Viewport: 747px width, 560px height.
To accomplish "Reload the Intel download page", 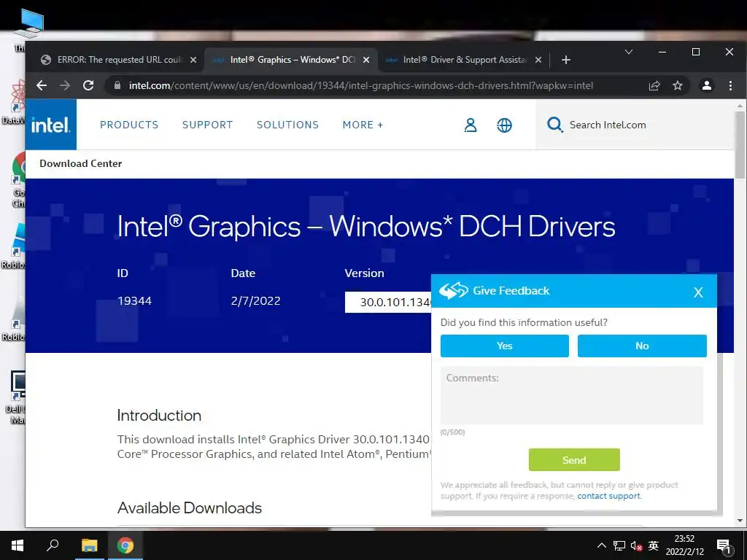I will 88,86.
